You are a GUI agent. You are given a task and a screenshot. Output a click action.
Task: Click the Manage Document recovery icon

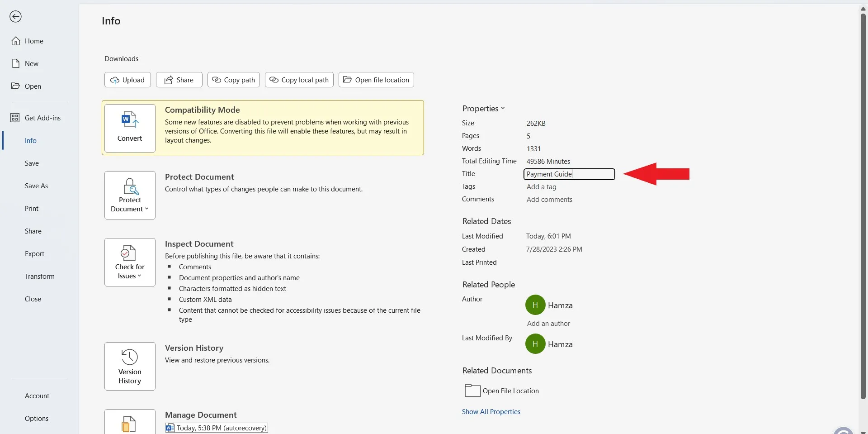(x=129, y=424)
